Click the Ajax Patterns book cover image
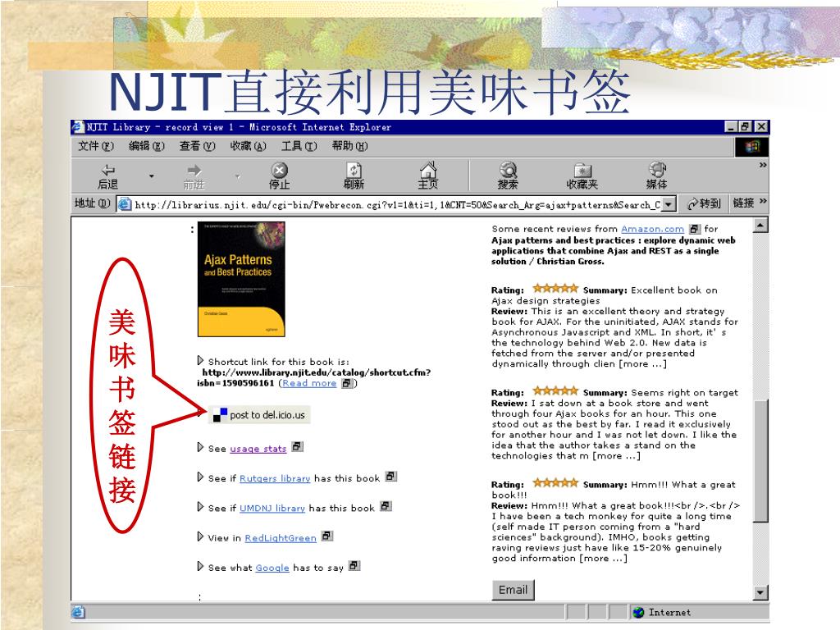The height and width of the screenshot is (630, 840). tap(241, 279)
